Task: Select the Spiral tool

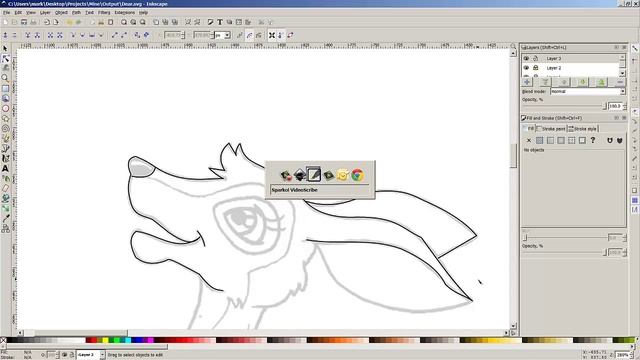Action: coord(5,129)
